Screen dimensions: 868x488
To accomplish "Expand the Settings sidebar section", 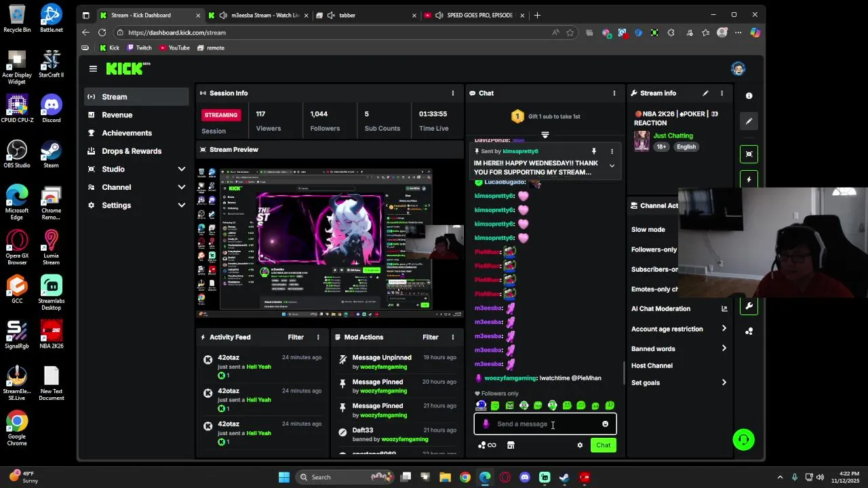I will pos(181,205).
